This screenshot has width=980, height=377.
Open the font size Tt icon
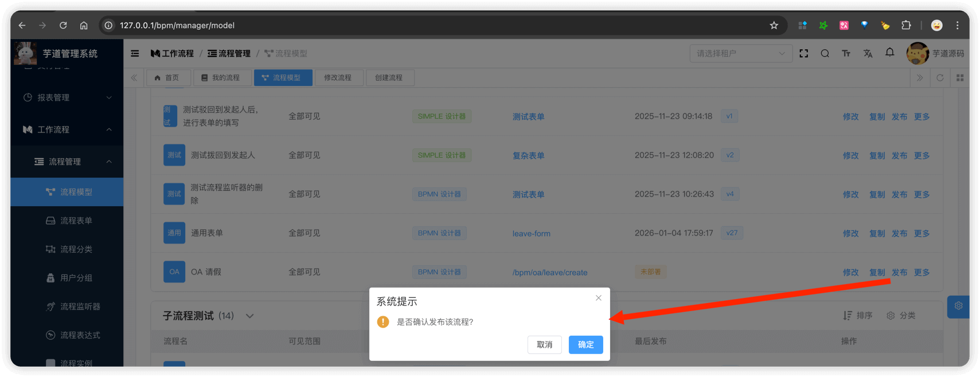(x=846, y=53)
